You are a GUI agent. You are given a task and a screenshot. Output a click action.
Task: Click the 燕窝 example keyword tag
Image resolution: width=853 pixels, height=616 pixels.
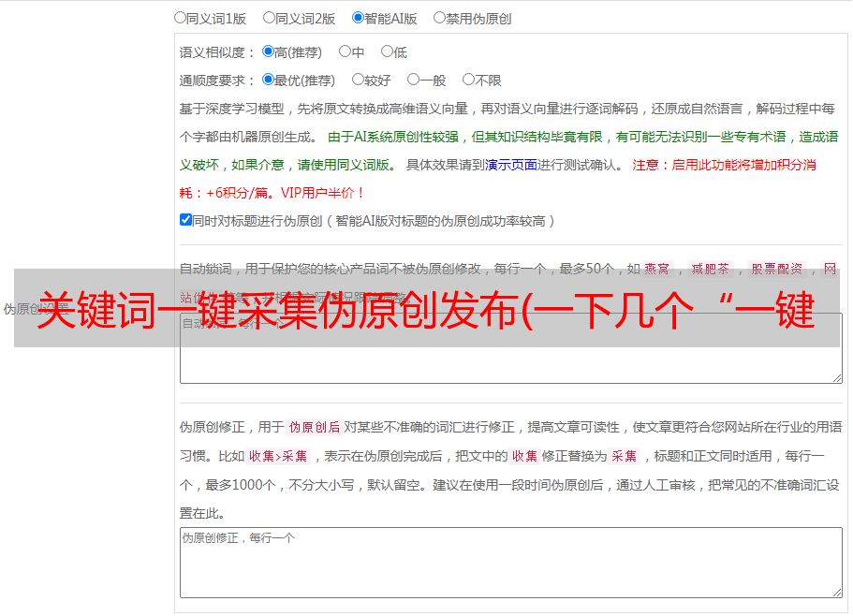[x=656, y=269]
